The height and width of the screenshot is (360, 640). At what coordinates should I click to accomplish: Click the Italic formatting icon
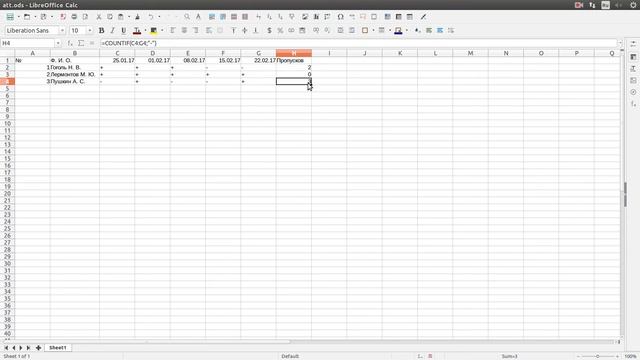[112, 30]
